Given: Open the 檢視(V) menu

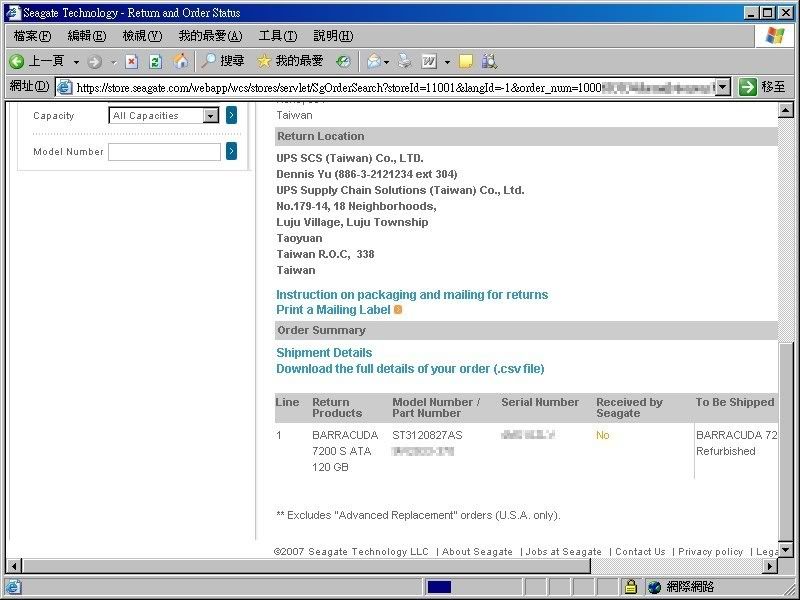Looking at the screenshot, I should (142, 36).
